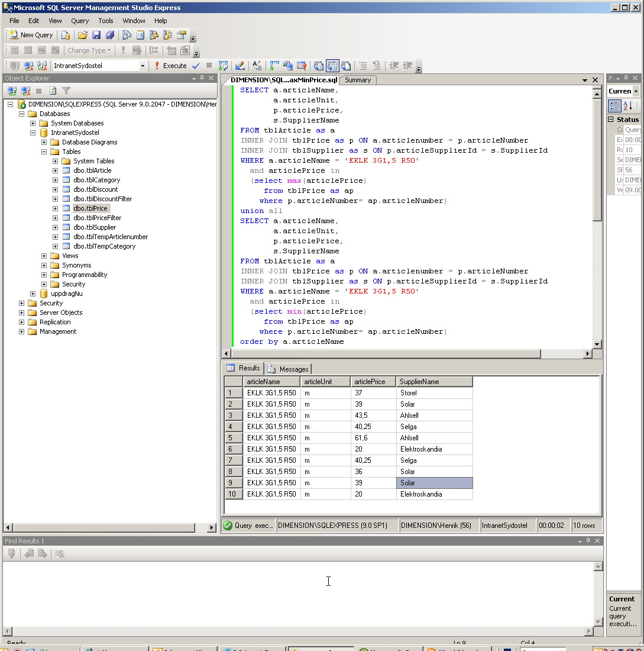Select Results to Grid option

[x=332, y=66]
